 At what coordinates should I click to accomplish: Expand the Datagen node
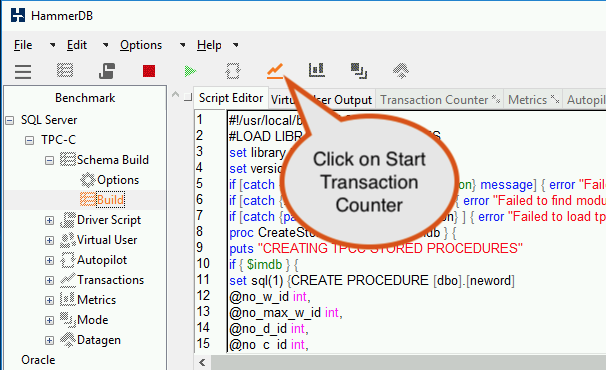pos(49,341)
